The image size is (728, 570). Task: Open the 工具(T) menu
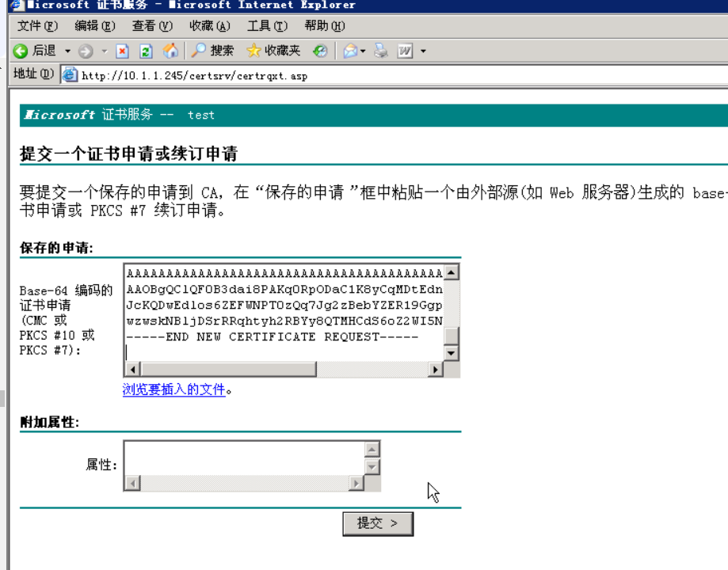[x=267, y=26]
